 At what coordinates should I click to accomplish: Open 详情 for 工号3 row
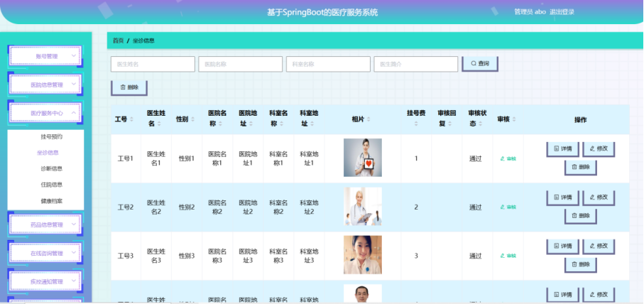point(562,246)
